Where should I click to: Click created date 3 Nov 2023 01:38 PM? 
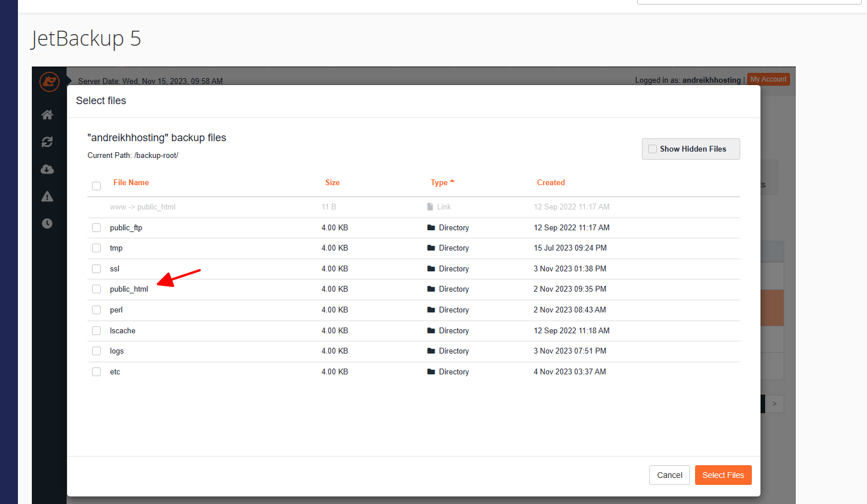(570, 268)
